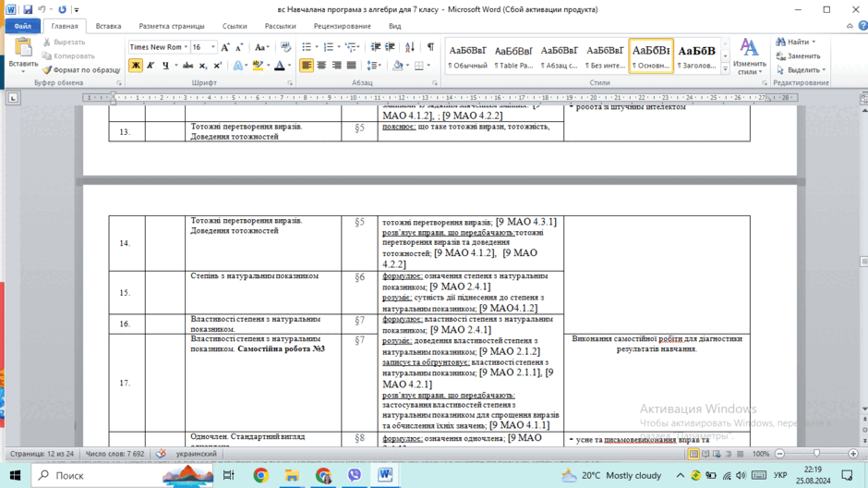Image resolution: width=868 pixels, height=488 pixels.
Task: Move the zoom slider handle
Action: [816, 454]
